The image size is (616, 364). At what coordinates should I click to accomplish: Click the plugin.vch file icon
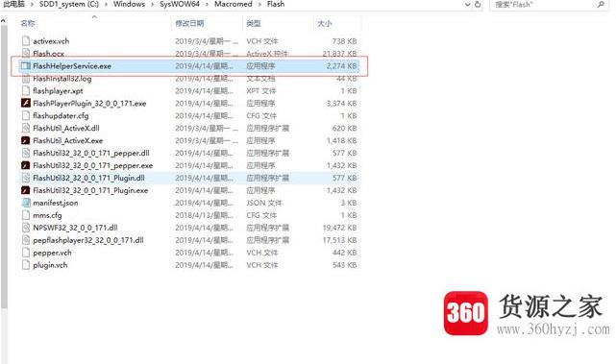(x=26, y=265)
